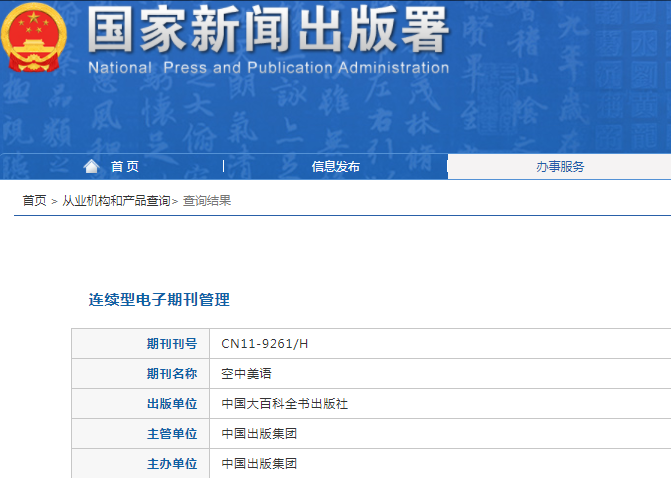Select the CN11-9261/H value
671x478 pixels.
(264, 344)
